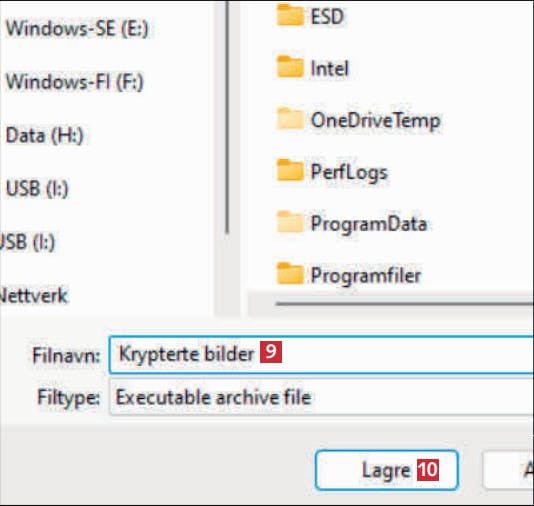This screenshot has width=534, height=506.
Task: Select the PerfLogs folder icon
Action: [x=289, y=170]
